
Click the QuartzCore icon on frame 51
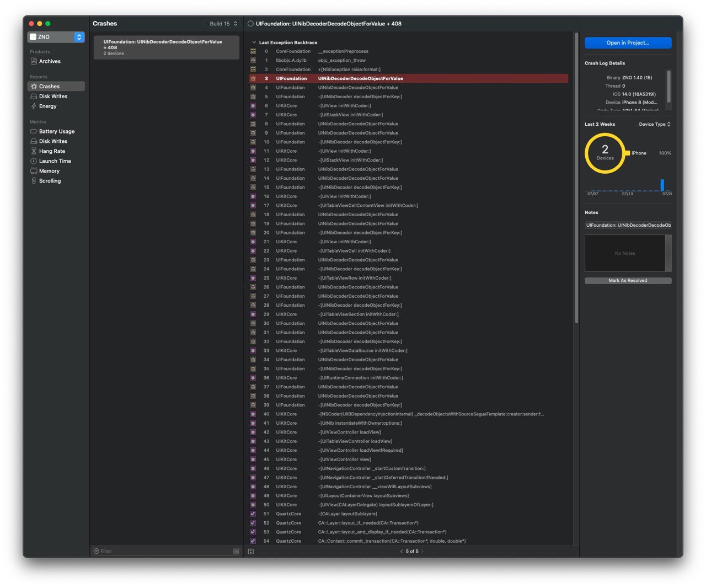tap(253, 514)
